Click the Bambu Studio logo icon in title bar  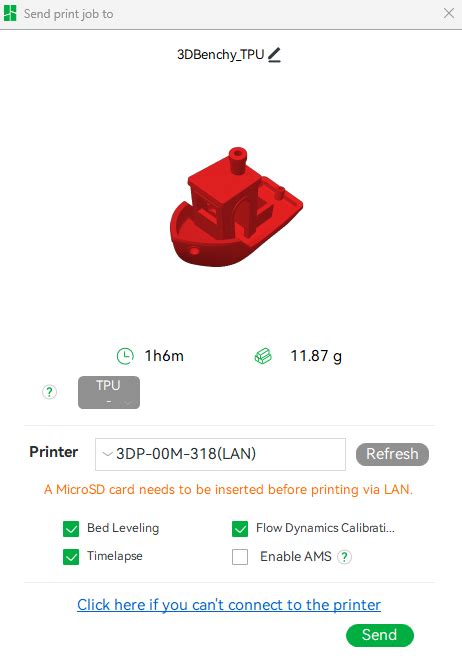coord(10,13)
